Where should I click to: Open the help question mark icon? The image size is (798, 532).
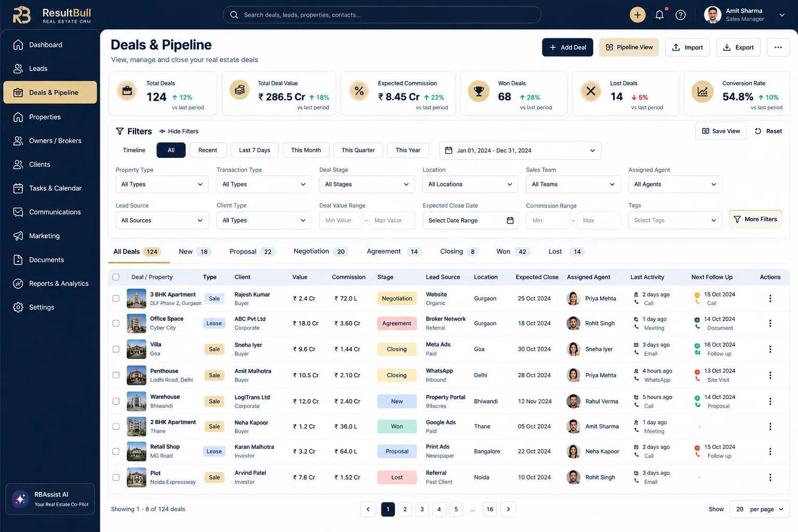pyautogui.click(x=681, y=15)
